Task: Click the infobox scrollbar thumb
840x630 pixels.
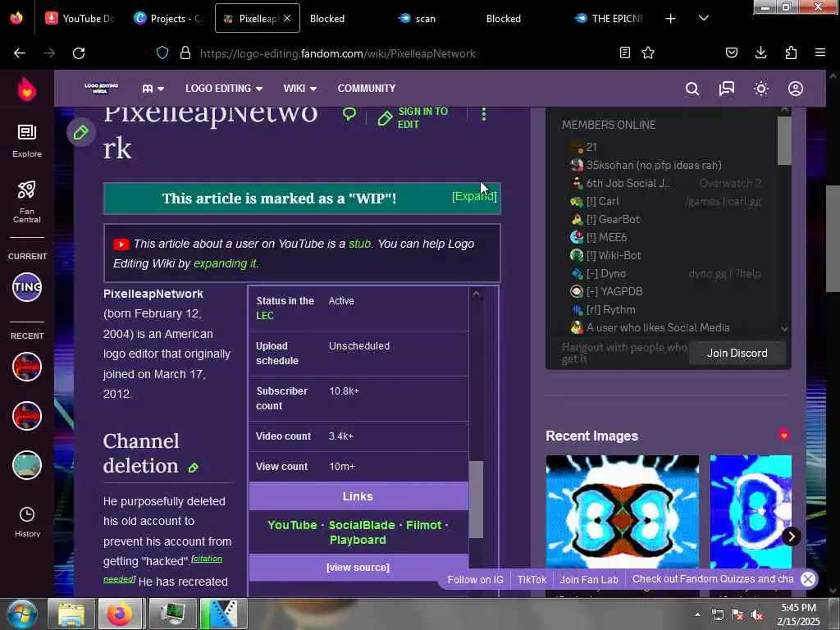Action: [476, 499]
